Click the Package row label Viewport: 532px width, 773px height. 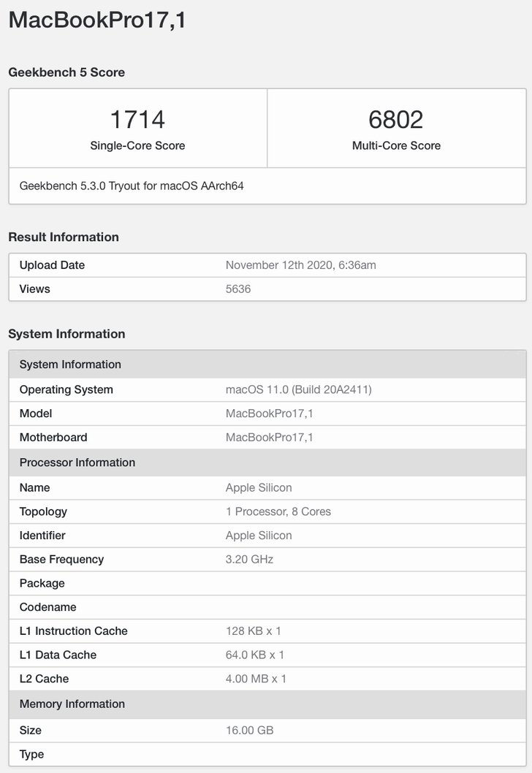[x=42, y=583]
